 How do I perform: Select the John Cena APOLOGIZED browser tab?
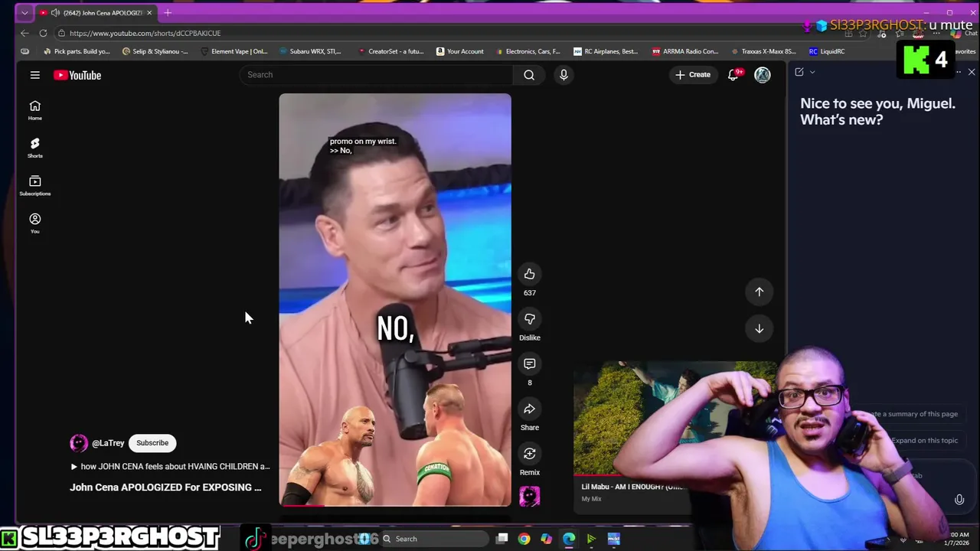pos(97,13)
